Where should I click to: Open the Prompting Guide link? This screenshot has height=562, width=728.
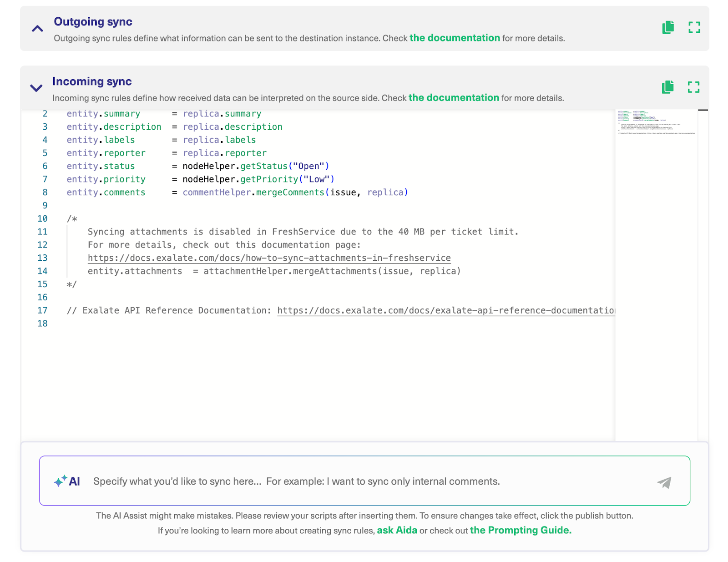pos(521,530)
